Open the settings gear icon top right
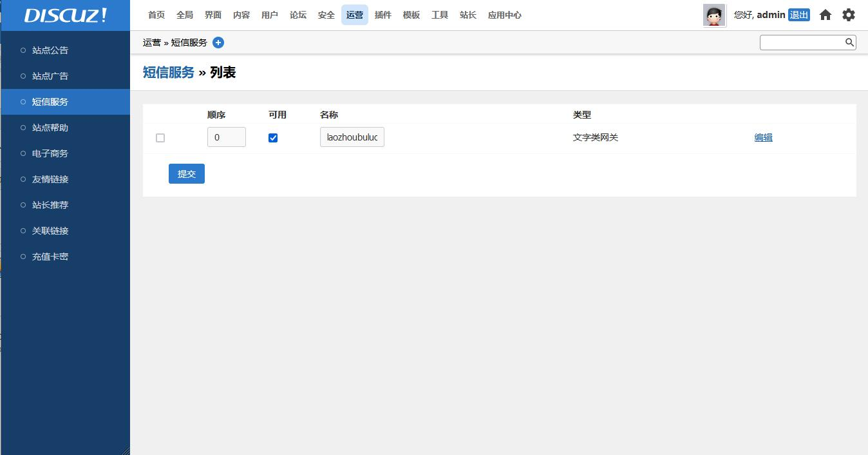 tap(848, 14)
